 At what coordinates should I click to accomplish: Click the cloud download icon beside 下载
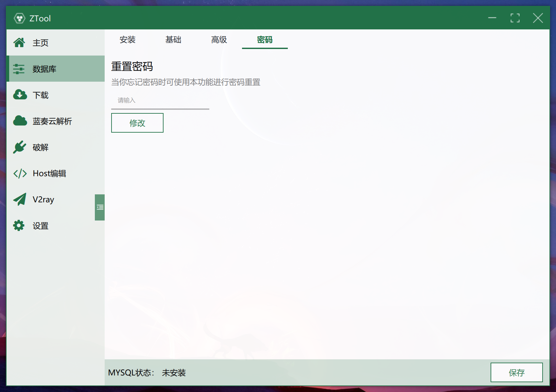pyautogui.click(x=20, y=95)
